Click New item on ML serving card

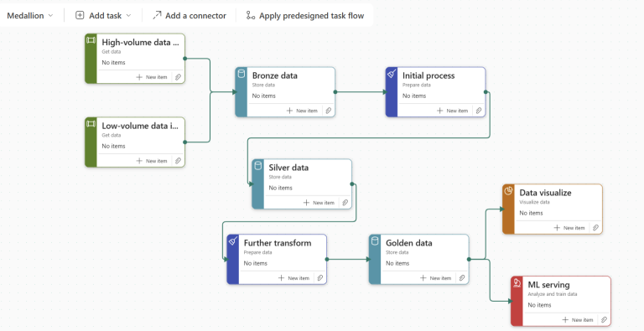tap(578, 319)
